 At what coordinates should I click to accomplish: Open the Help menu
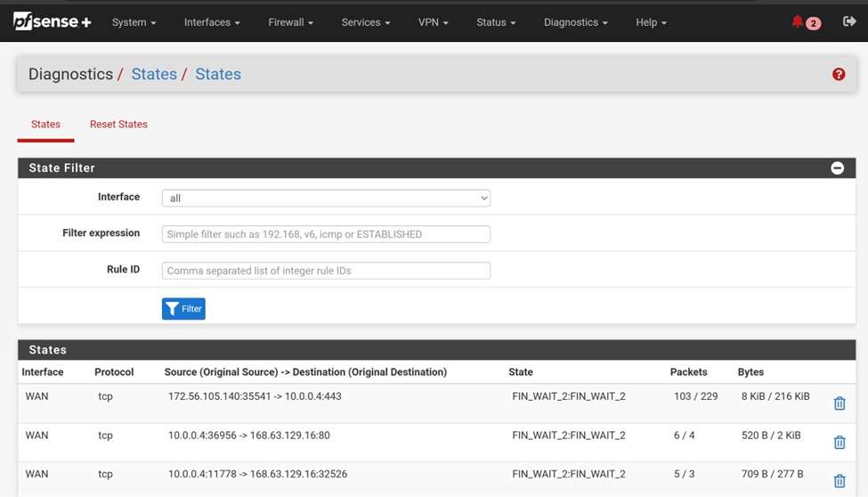(651, 22)
